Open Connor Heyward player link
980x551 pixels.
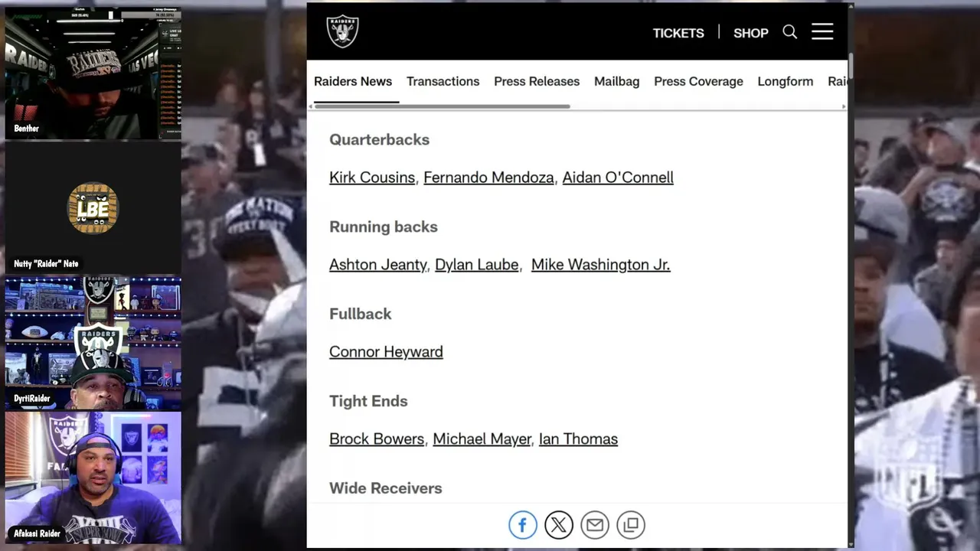pyautogui.click(x=386, y=352)
